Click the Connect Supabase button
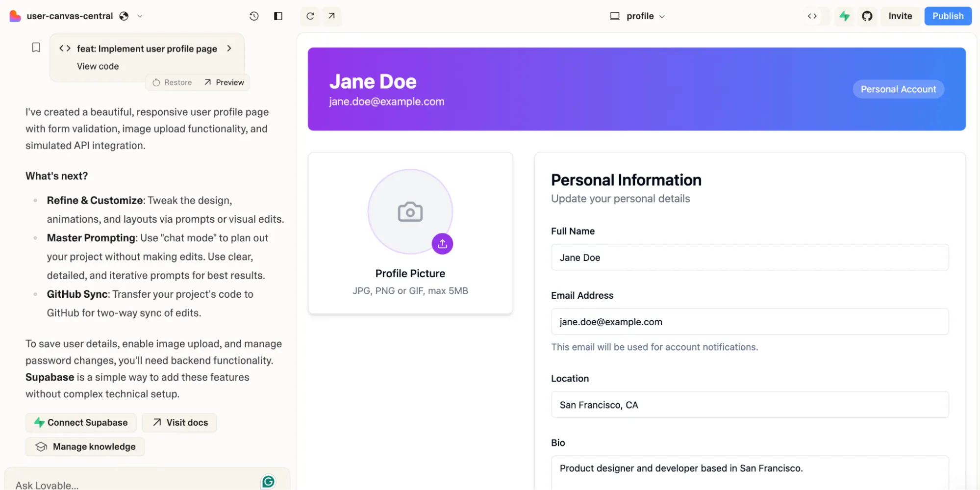Screen dimensions: 980x490 coord(81,422)
